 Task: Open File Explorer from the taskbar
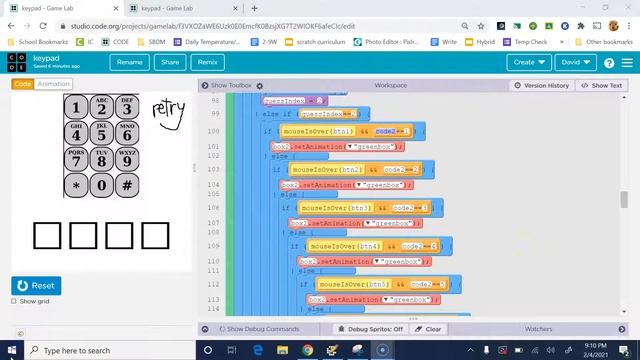pyautogui.click(x=282, y=350)
